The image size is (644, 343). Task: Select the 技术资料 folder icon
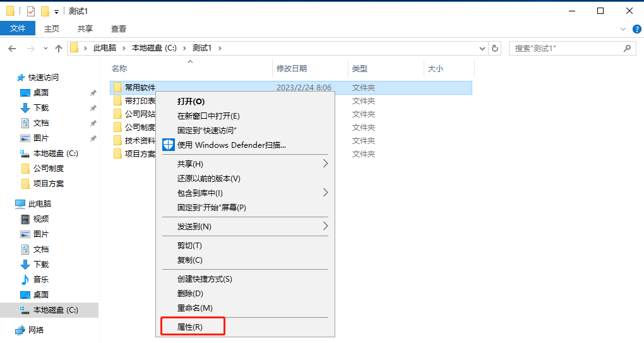click(118, 140)
